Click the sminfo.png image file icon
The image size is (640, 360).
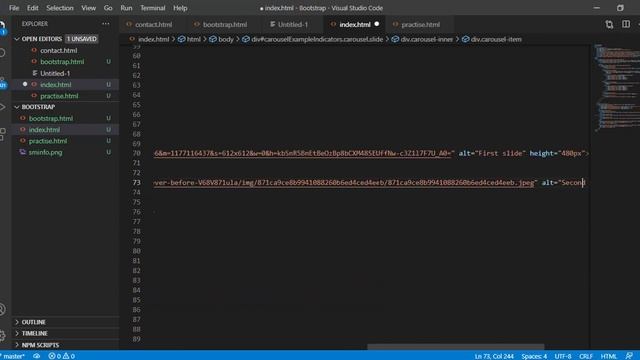click(22, 152)
